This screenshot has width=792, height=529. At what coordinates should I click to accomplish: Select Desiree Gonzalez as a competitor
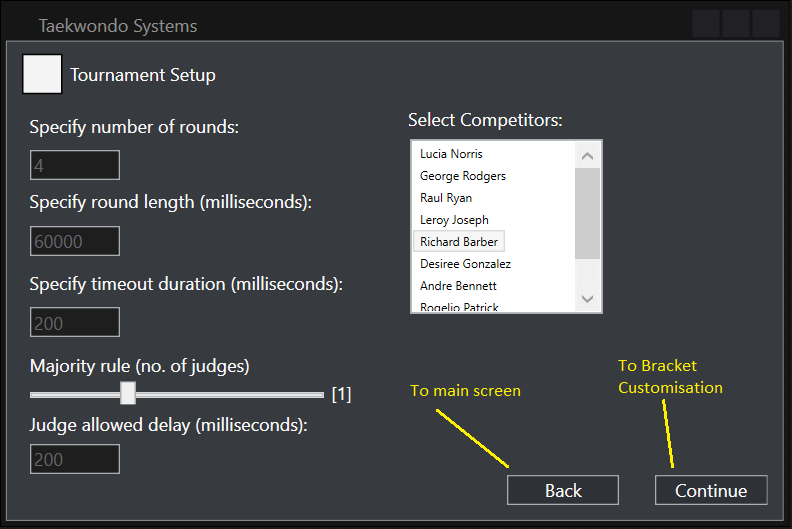465,264
